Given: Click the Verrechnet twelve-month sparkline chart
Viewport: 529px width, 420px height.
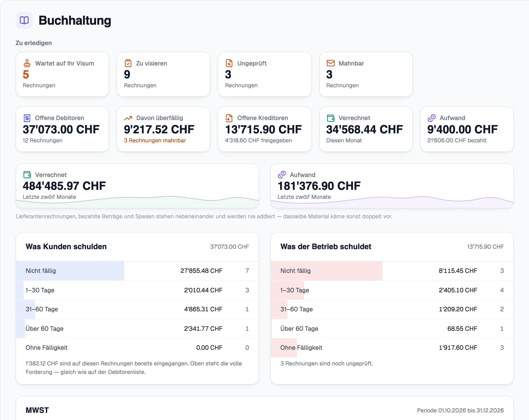Looking at the screenshot, I should tap(137, 202).
